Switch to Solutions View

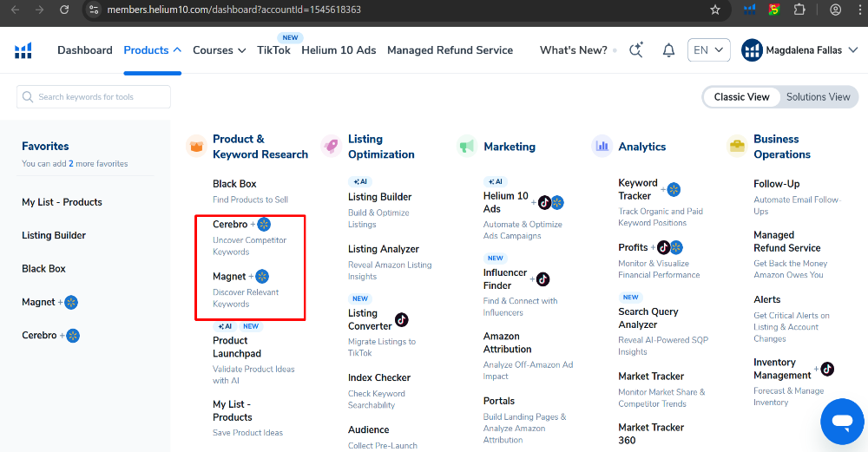(x=818, y=97)
